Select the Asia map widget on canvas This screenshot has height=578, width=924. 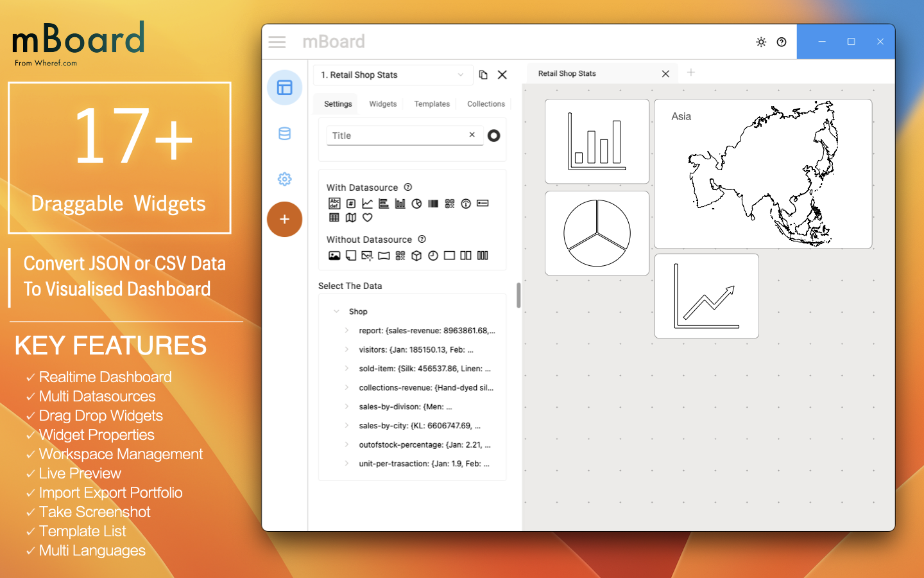click(763, 173)
